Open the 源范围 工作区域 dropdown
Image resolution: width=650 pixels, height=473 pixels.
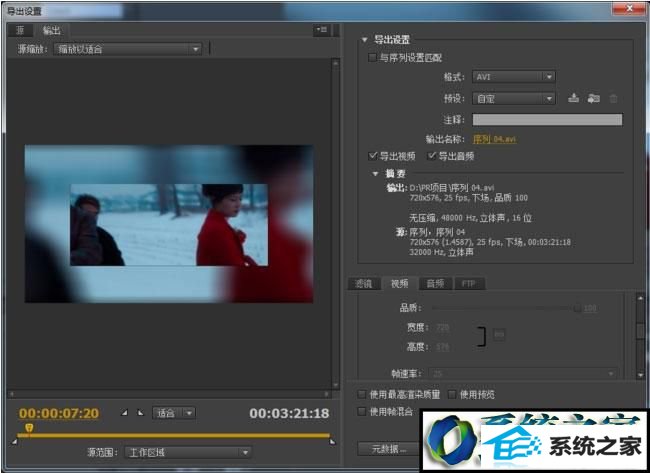point(188,452)
